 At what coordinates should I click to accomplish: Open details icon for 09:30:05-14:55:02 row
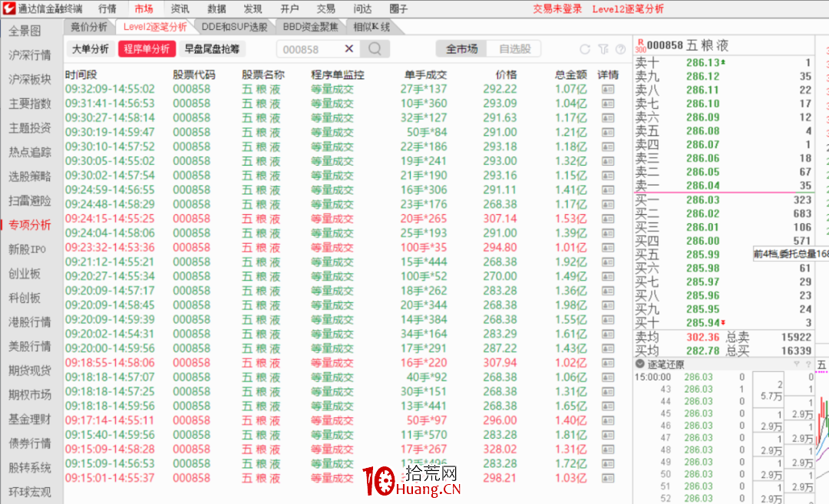(608, 161)
